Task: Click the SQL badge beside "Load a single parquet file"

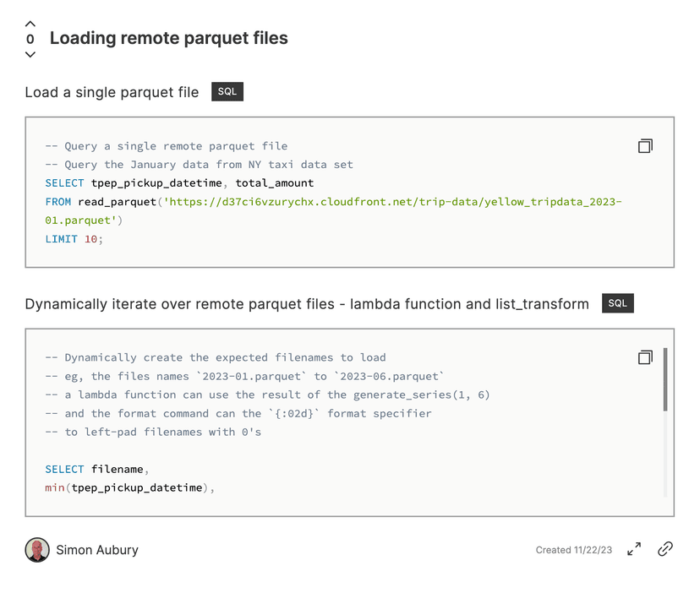Action: 227,91
